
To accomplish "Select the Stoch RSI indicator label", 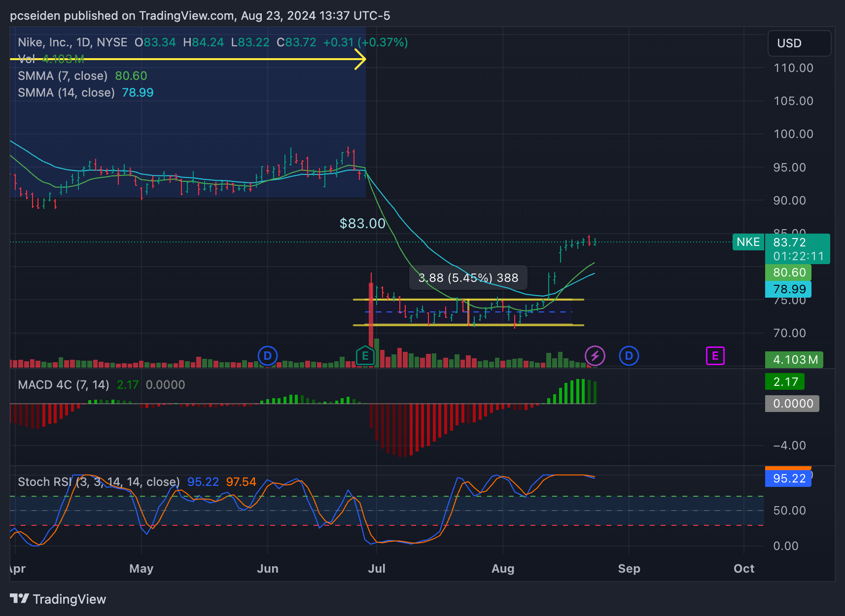I will click(x=99, y=481).
